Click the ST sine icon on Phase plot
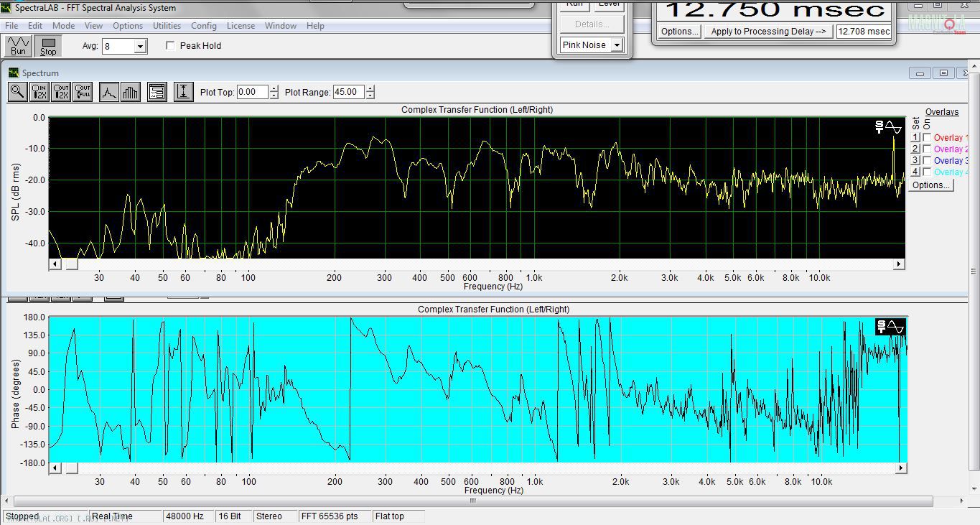Screen dimensions: 980x525 (x=890, y=327)
